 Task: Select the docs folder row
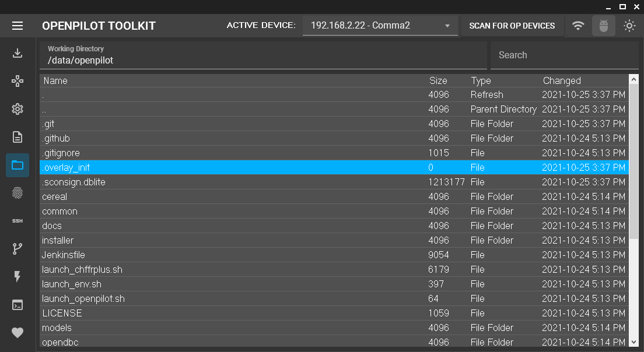pyautogui.click(x=334, y=226)
